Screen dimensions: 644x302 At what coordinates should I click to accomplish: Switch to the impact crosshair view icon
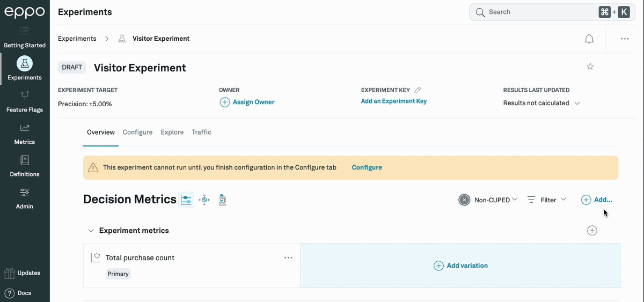(204, 200)
